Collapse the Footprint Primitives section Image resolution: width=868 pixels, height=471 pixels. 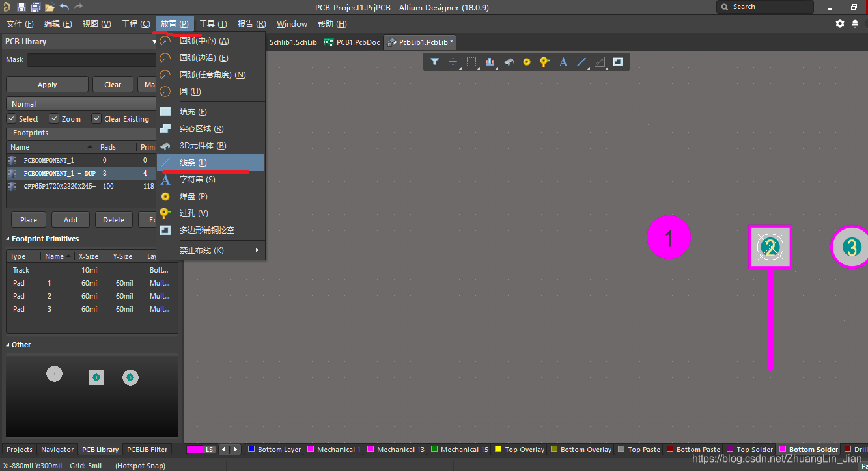click(x=8, y=239)
